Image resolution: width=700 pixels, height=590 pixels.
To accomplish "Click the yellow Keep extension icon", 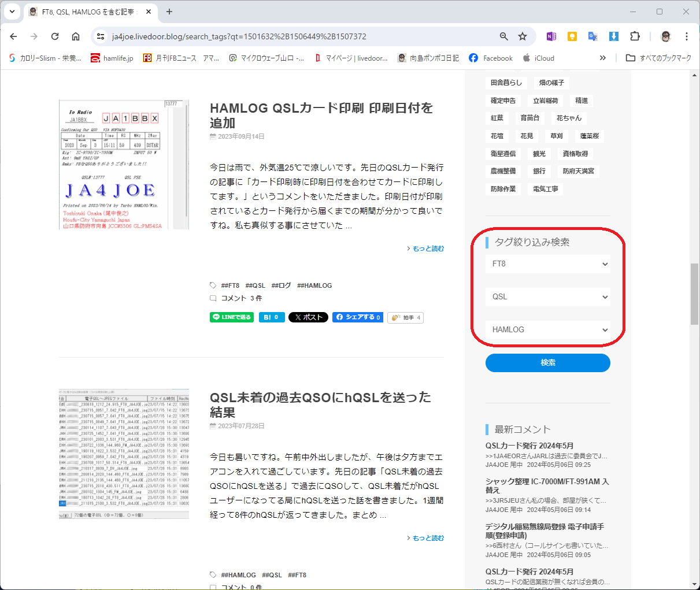I will tap(572, 36).
